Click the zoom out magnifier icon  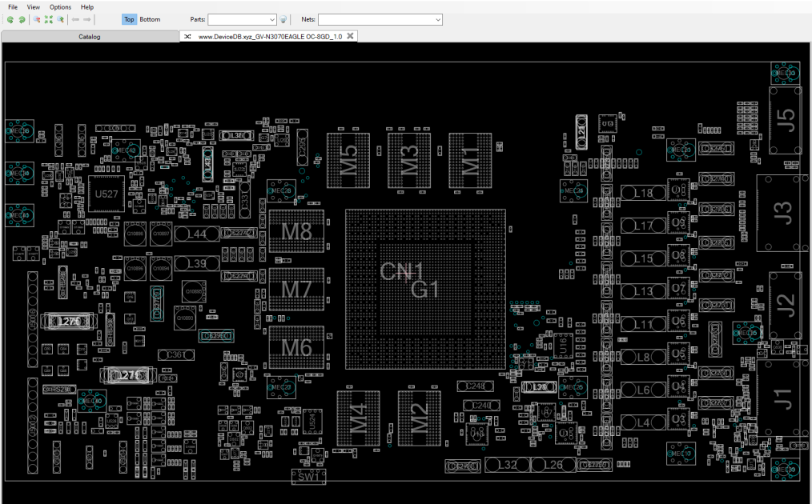[x=37, y=20]
